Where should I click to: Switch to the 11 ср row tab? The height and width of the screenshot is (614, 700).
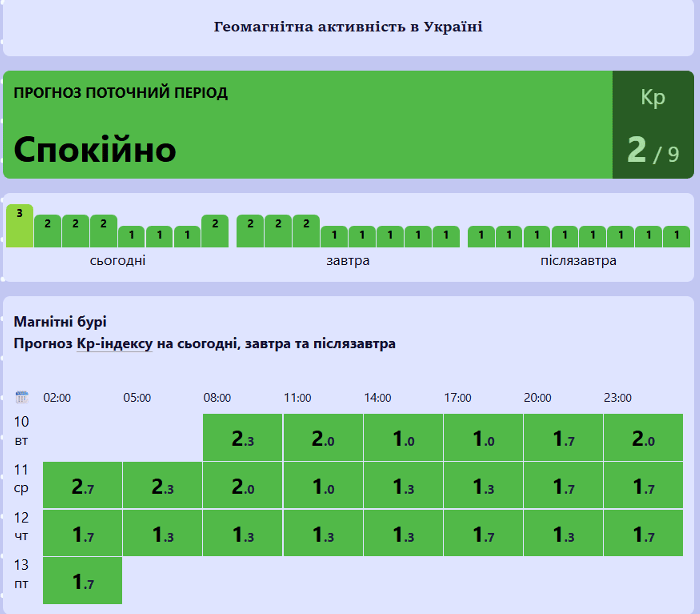(21, 479)
